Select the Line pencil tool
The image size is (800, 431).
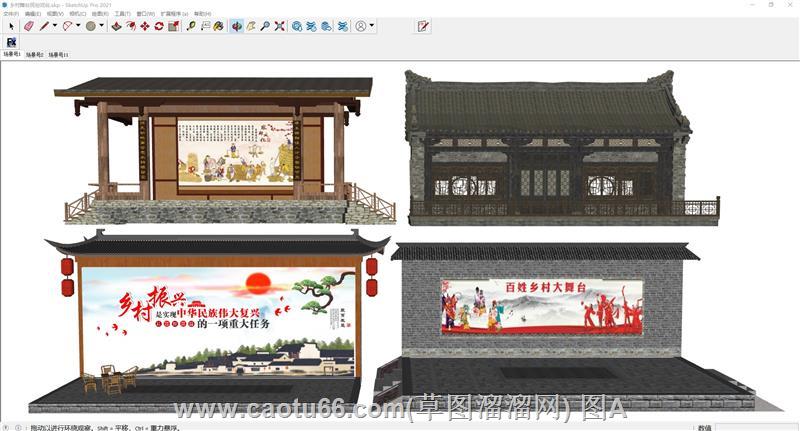(x=44, y=26)
